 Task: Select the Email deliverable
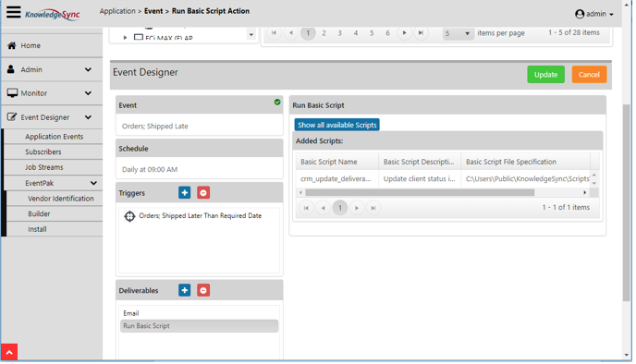pos(199,313)
